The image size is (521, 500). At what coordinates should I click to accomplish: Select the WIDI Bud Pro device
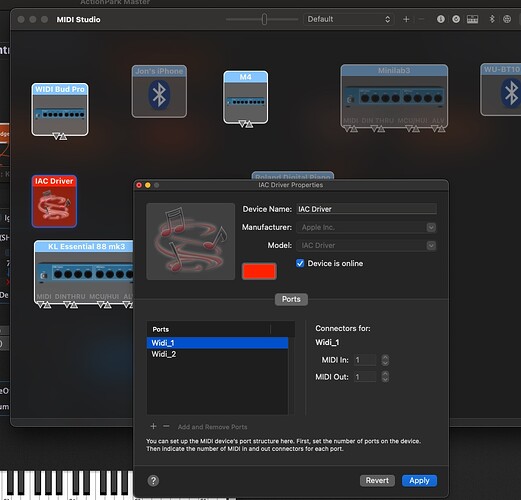(60, 109)
